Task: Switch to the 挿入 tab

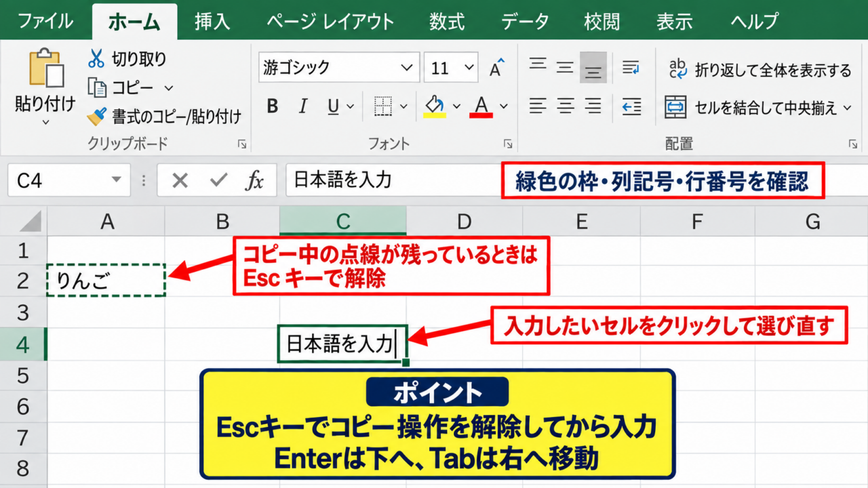Action: (212, 21)
